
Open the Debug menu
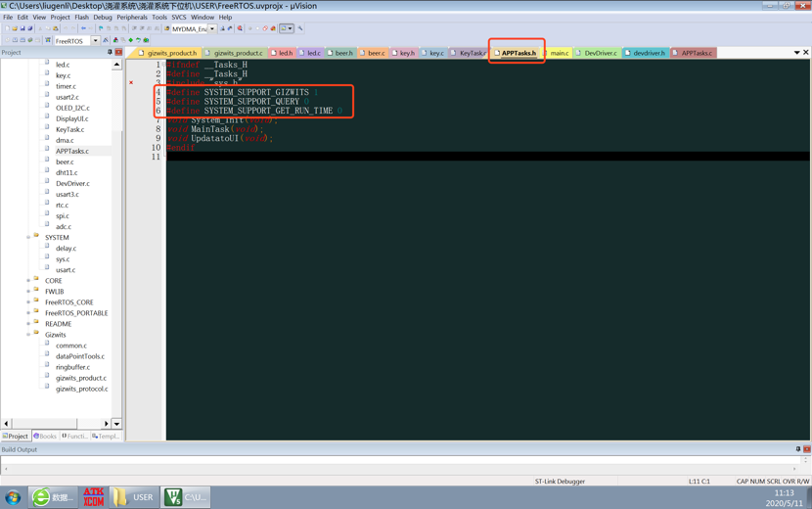103,17
